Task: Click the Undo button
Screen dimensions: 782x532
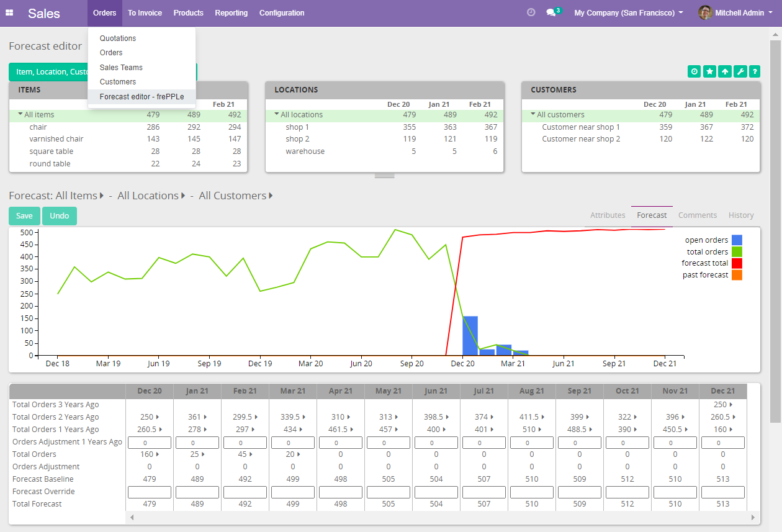Action: [59, 215]
